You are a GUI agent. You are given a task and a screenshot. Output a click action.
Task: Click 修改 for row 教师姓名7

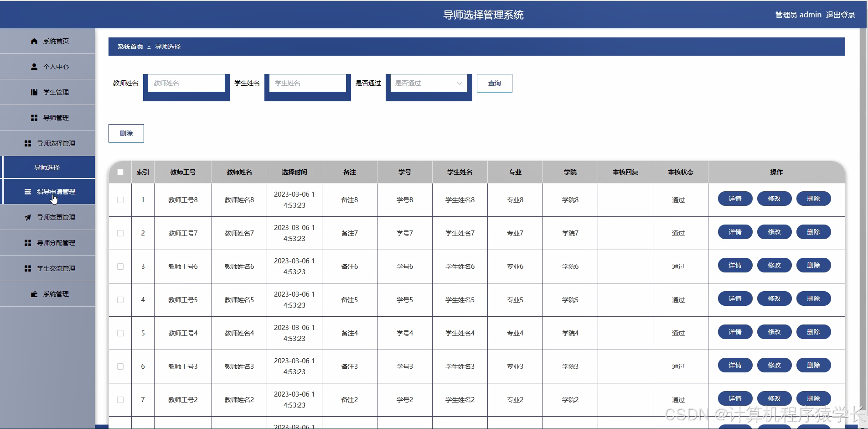tap(774, 232)
